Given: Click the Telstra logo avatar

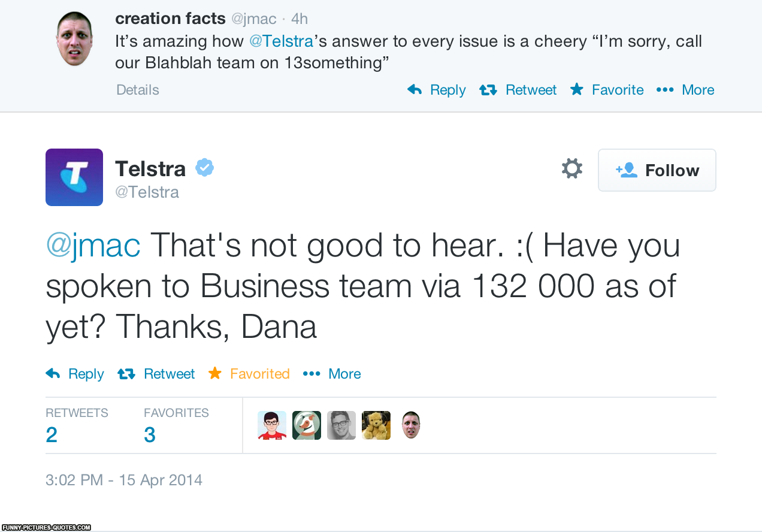Looking at the screenshot, I should [x=74, y=177].
